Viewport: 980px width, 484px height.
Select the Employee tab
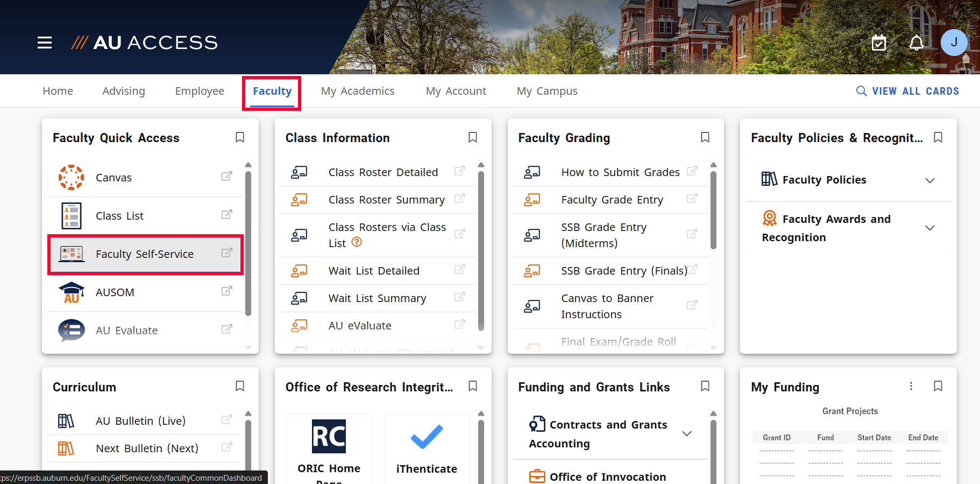(x=200, y=91)
